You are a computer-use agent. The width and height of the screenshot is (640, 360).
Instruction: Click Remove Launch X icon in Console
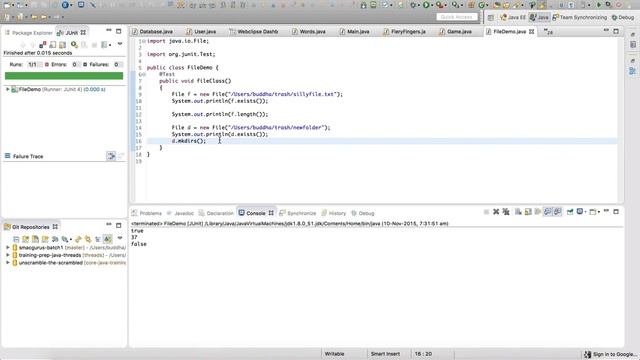click(x=496, y=211)
